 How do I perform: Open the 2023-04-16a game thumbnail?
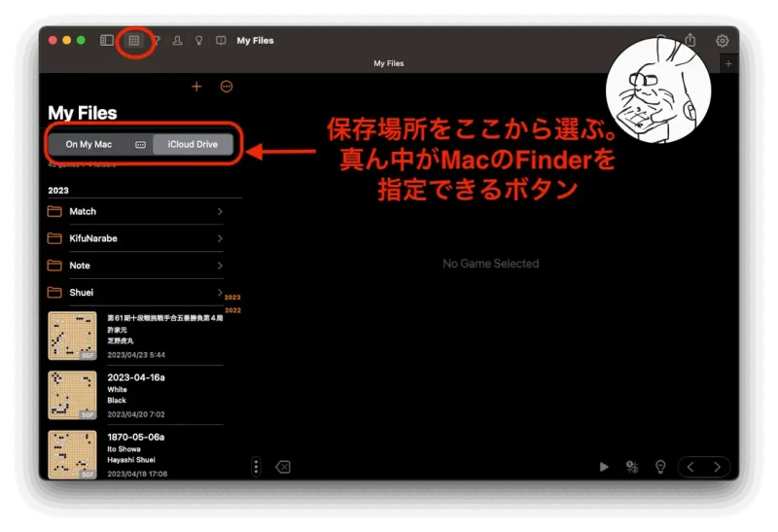click(x=72, y=395)
